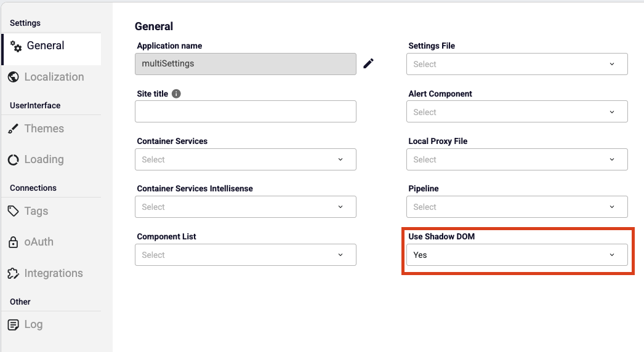
Task: Click the gear icon for General settings
Action: tap(16, 46)
